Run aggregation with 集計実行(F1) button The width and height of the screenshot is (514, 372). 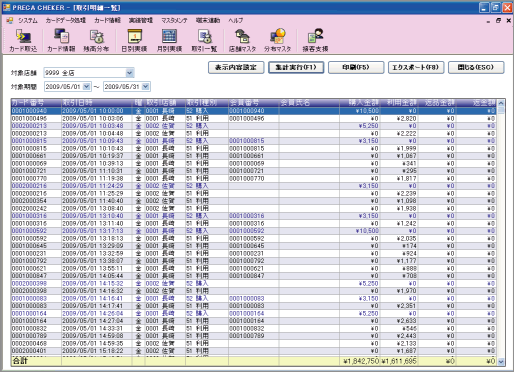pos(296,67)
